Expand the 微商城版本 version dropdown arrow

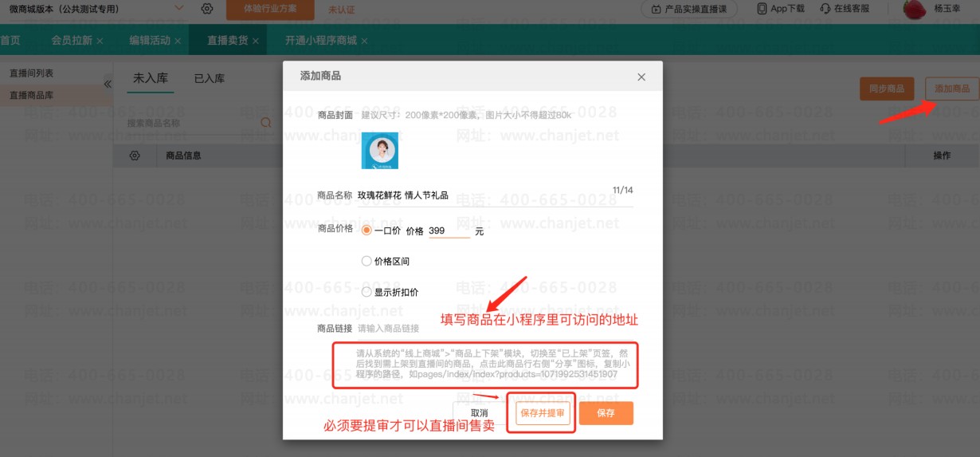click(178, 9)
